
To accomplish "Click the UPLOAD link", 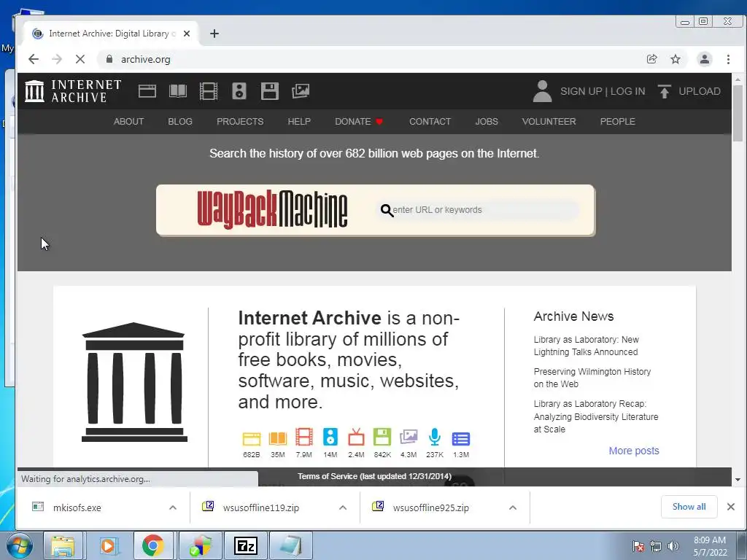I will pos(700,91).
